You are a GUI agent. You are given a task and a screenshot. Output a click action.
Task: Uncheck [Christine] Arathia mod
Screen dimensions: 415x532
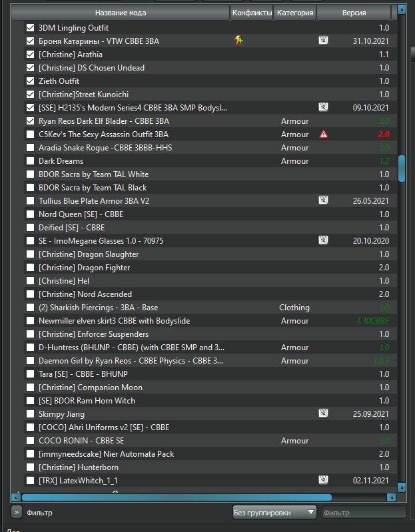pyautogui.click(x=30, y=55)
